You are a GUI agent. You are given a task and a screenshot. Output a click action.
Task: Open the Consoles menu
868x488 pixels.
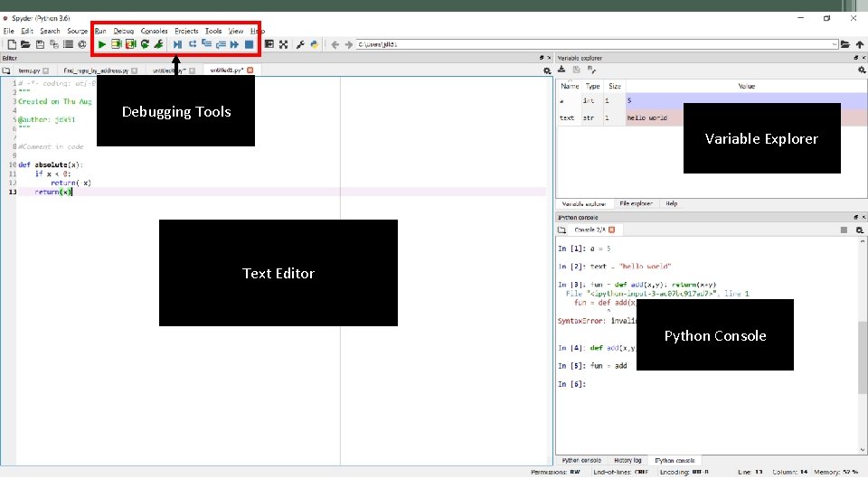(154, 31)
